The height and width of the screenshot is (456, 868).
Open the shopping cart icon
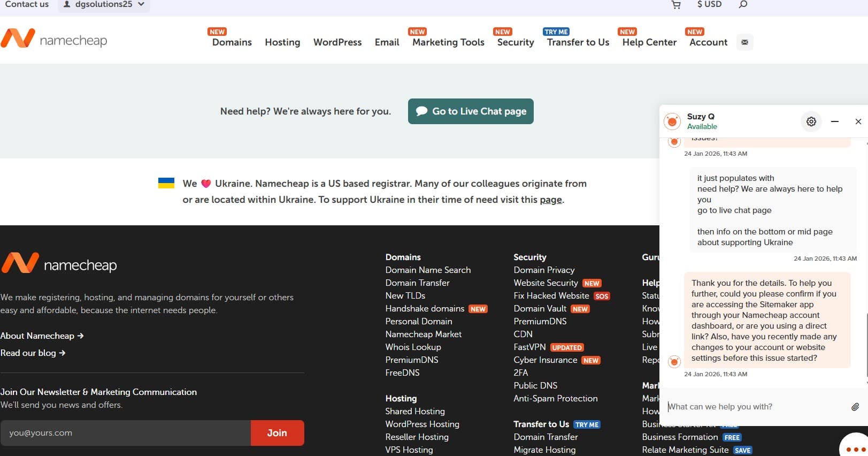click(676, 5)
